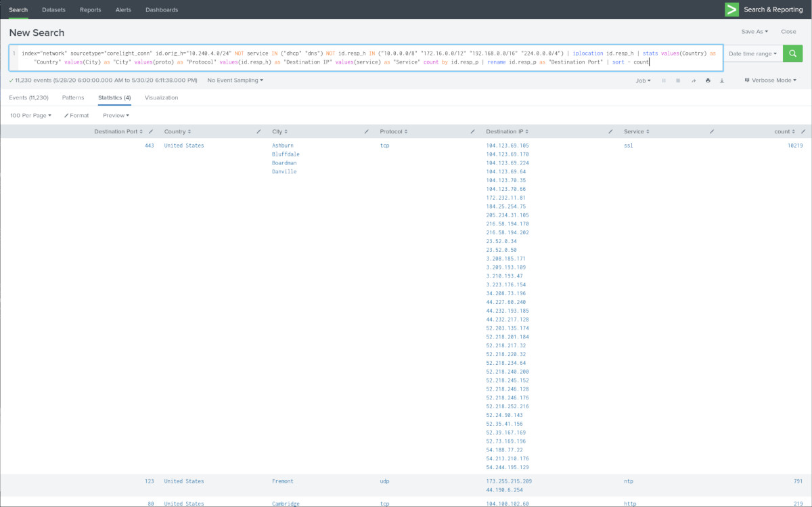Stop the search job
The width and height of the screenshot is (812, 507).
pyautogui.click(x=678, y=81)
